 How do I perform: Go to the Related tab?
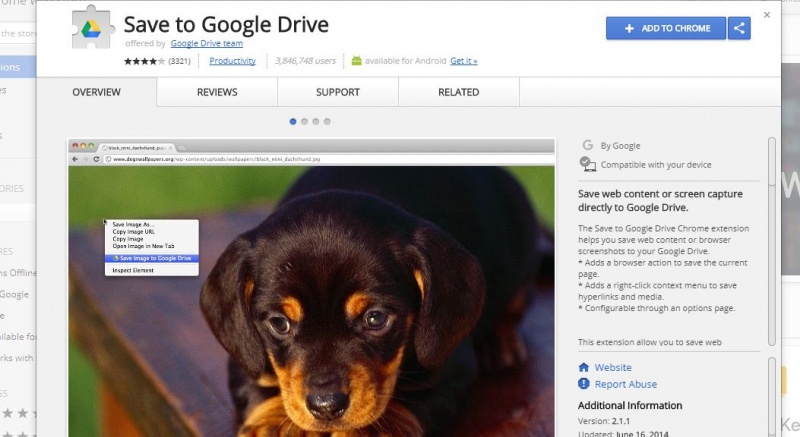point(458,92)
